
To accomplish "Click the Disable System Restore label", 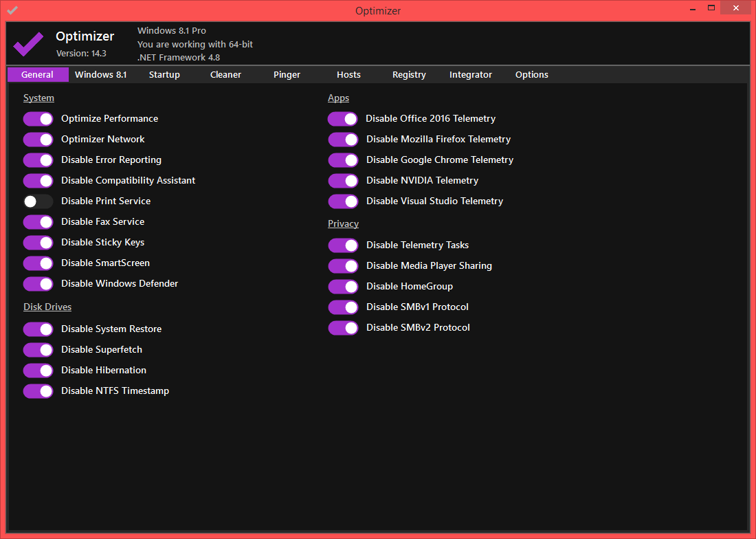I will click(111, 329).
